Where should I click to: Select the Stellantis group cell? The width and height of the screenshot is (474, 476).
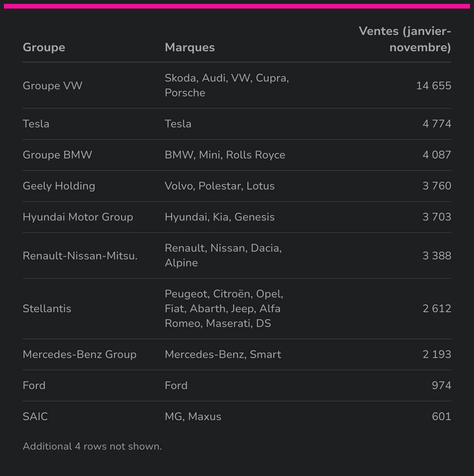[47, 309]
